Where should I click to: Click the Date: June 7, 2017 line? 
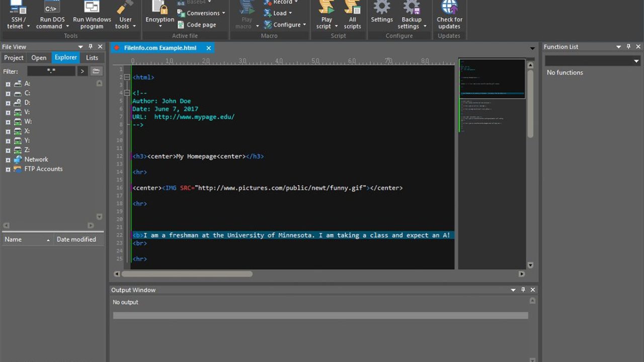click(165, 109)
